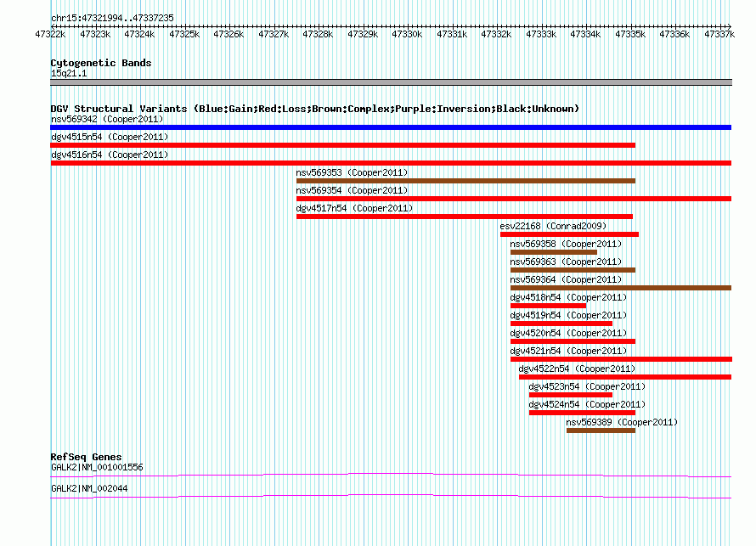Image resolution: width=756 pixels, height=546 pixels.
Task: Click the RefSeq Genes track heading
Action: pos(86,457)
